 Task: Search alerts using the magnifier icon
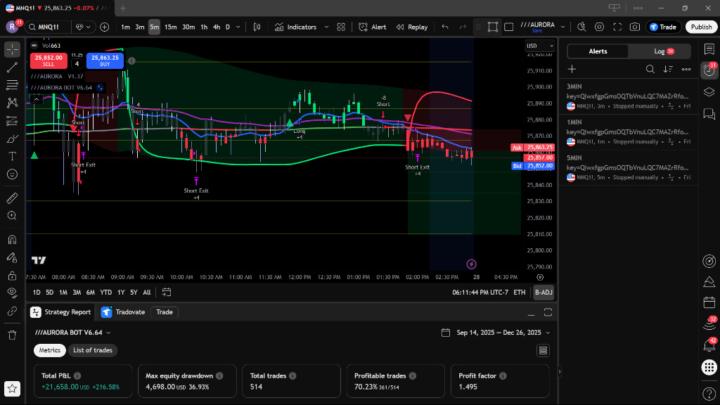(650, 69)
